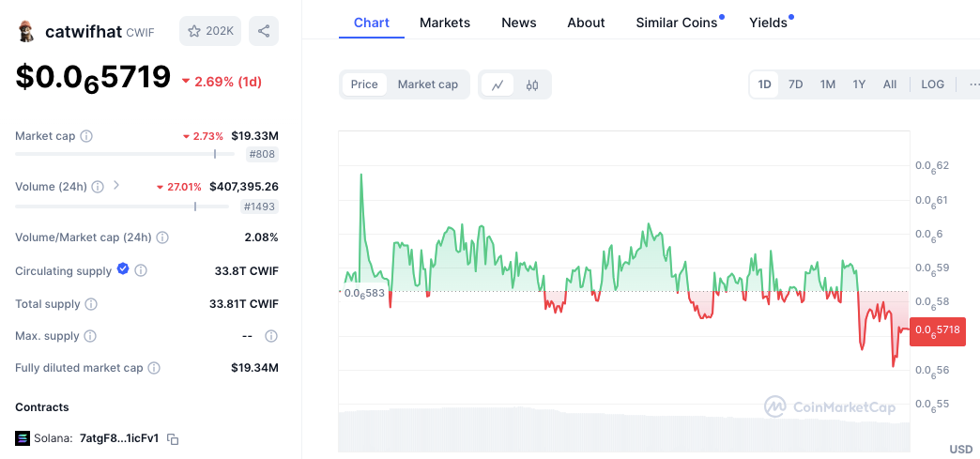Set chart range to 1M

pos(828,84)
